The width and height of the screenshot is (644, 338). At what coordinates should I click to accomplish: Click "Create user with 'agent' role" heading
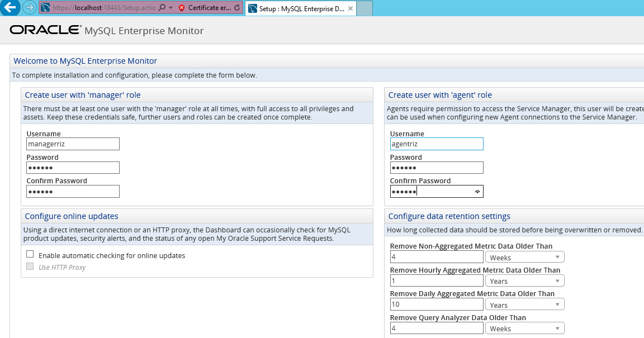click(440, 95)
